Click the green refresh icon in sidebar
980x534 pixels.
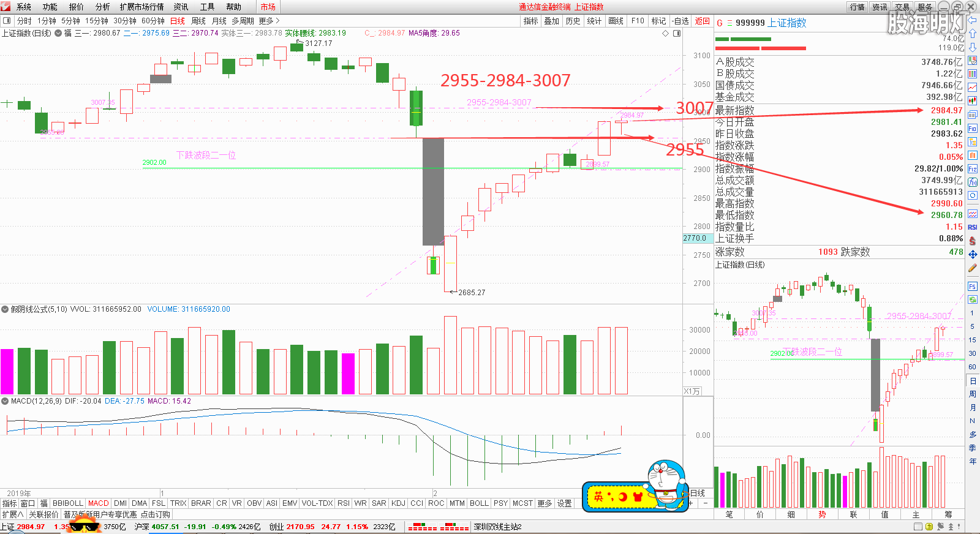[972, 299]
